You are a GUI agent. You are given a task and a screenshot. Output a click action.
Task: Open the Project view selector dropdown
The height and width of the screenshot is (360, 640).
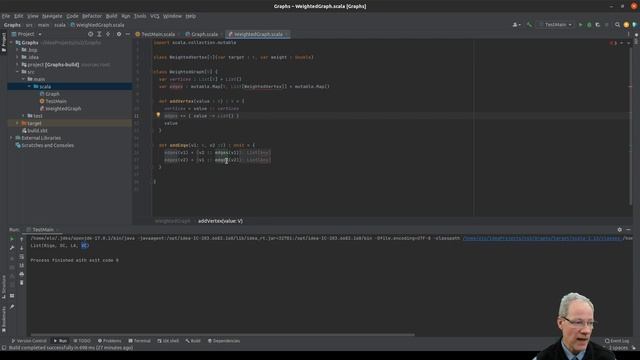27,34
